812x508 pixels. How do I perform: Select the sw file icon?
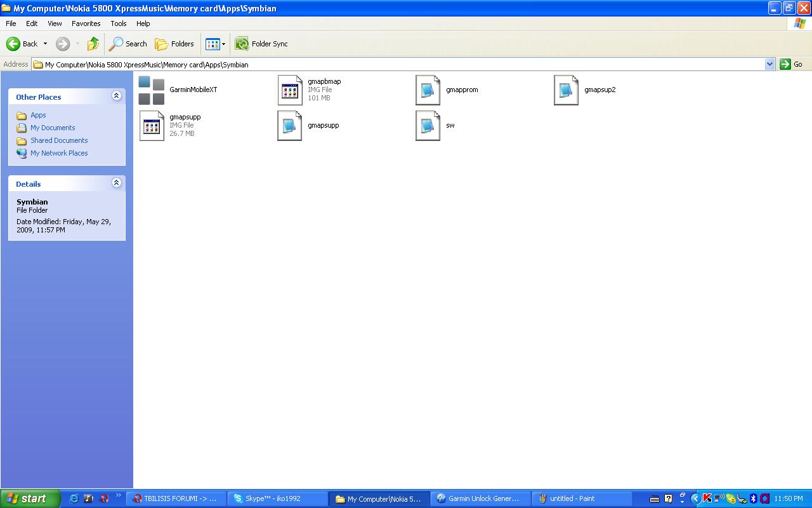click(428, 126)
